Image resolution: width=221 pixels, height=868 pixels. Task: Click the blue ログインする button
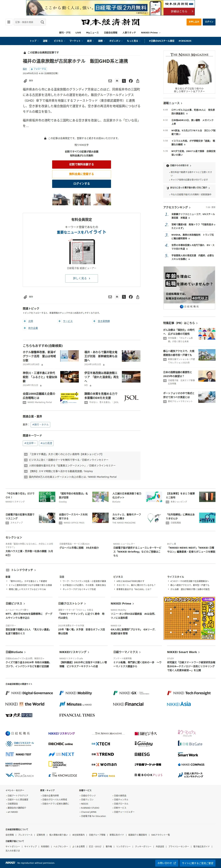coord(82,184)
